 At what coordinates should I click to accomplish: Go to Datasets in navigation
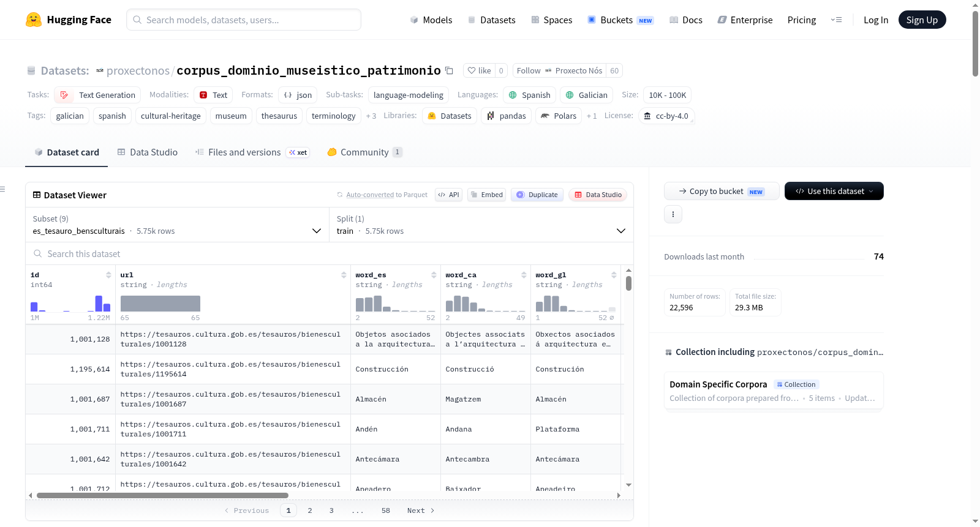click(491, 20)
